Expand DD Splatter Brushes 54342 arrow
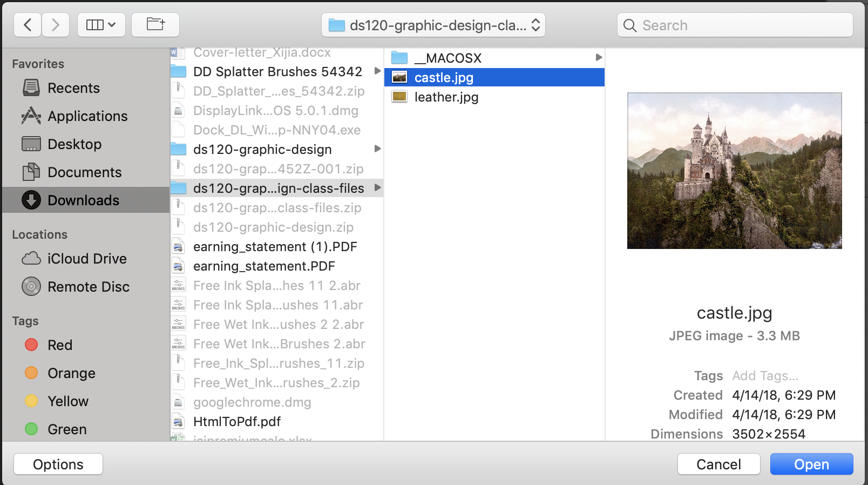 pyautogui.click(x=377, y=71)
